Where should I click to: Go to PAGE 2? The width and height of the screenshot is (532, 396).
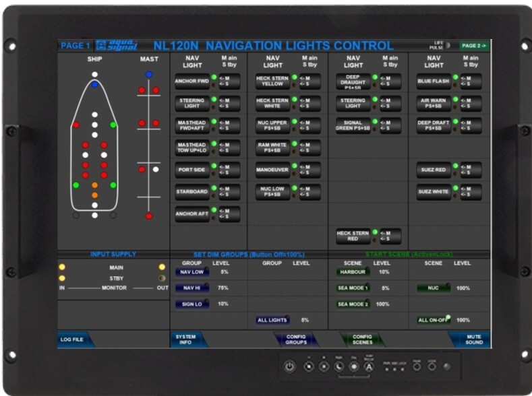tap(474, 45)
